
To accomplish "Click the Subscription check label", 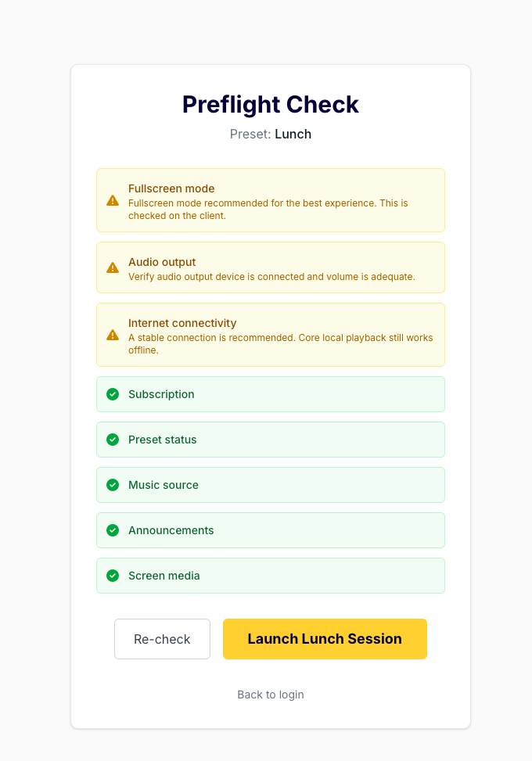I will (161, 394).
